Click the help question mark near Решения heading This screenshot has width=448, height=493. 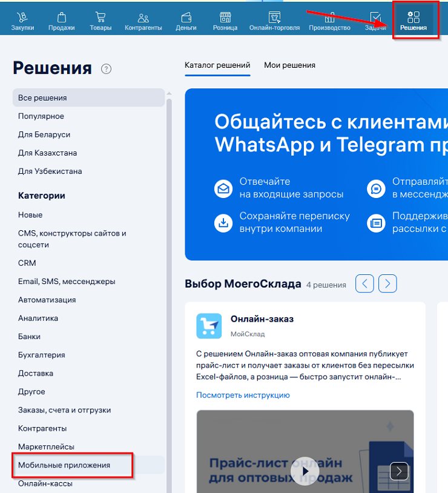(107, 69)
